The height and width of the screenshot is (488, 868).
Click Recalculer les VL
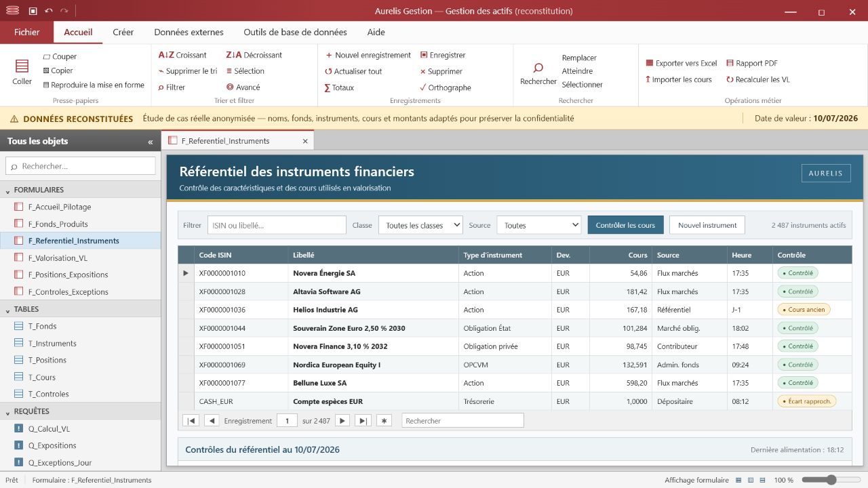(x=757, y=79)
